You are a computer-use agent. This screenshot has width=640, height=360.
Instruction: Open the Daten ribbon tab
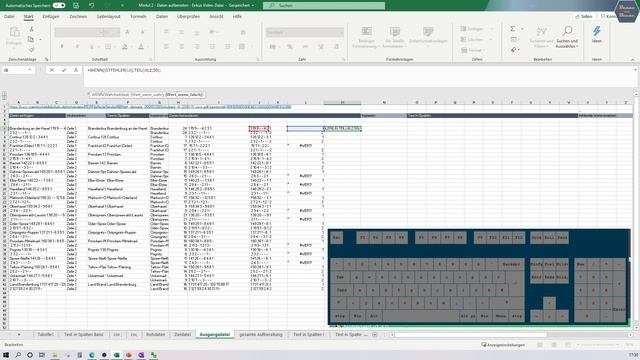[162, 17]
